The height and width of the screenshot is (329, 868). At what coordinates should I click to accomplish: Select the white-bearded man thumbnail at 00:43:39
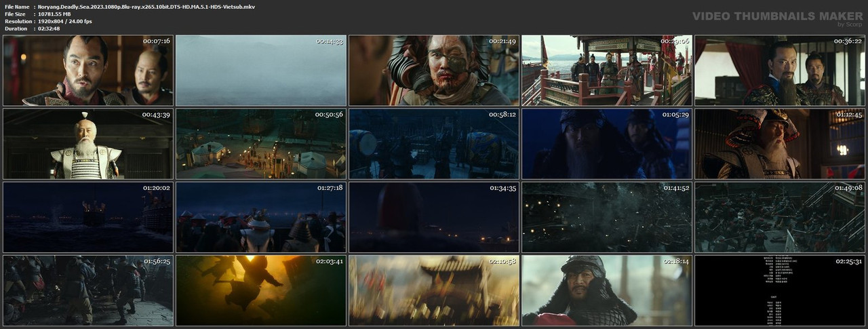(88, 143)
